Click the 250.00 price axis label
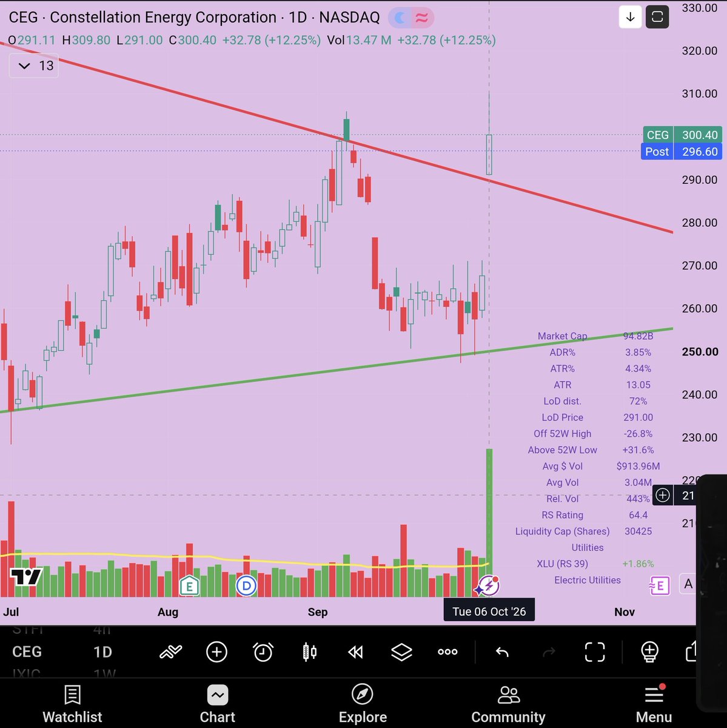Image resolution: width=727 pixels, height=728 pixels. point(700,352)
